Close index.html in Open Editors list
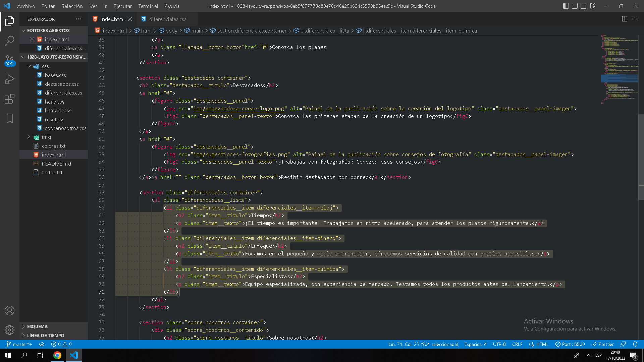This screenshot has height=362, width=644. (32, 39)
